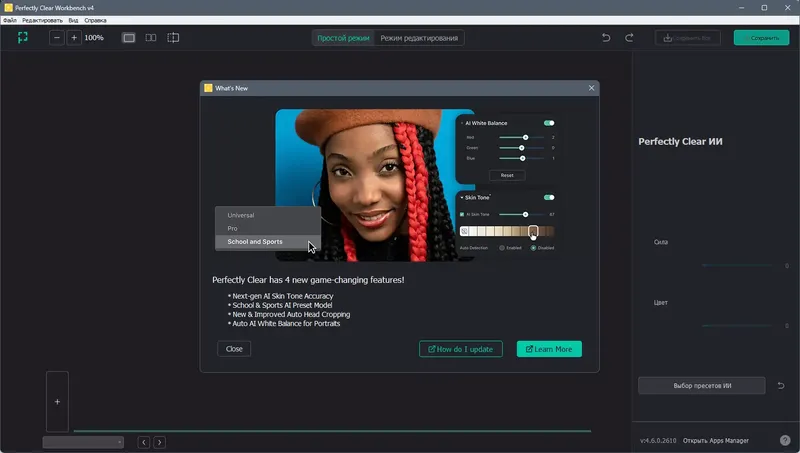Open the Файл menu
This screenshot has width=800, height=453.
click(10, 20)
